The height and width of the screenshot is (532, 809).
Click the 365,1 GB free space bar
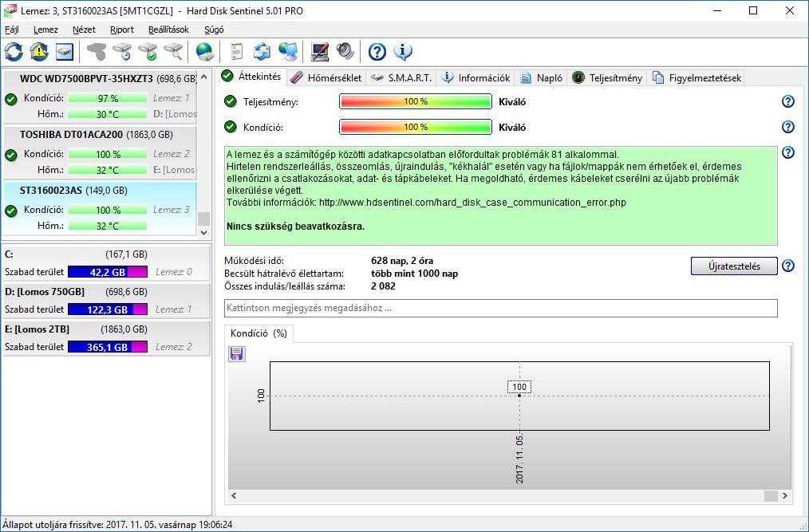point(108,347)
